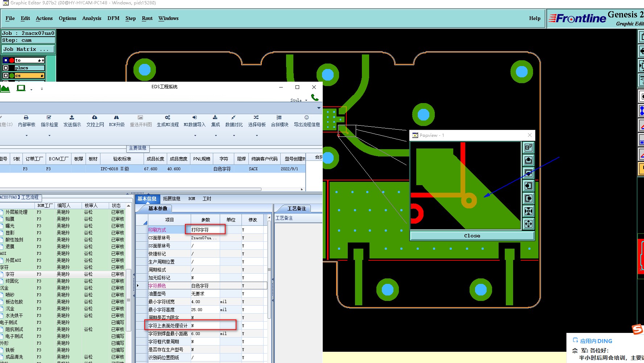Click the Close button in Popview
The width and height of the screenshot is (644, 363).
click(472, 236)
